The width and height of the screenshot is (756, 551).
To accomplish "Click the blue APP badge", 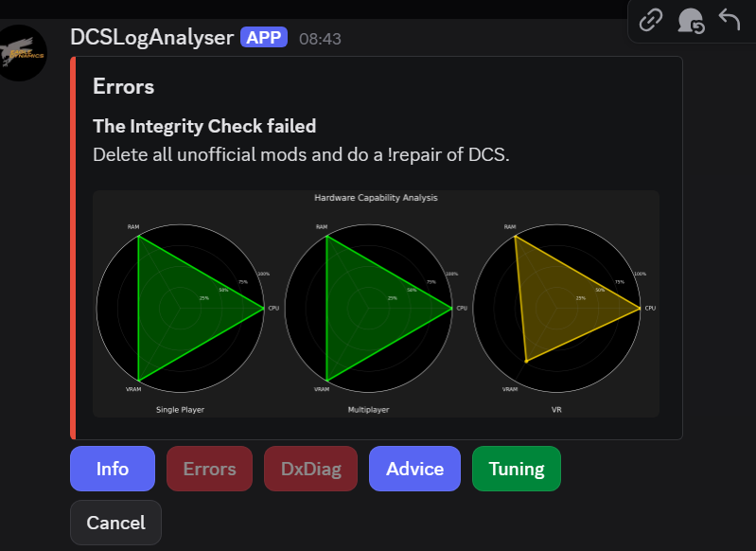I will [x=264, y=38].
